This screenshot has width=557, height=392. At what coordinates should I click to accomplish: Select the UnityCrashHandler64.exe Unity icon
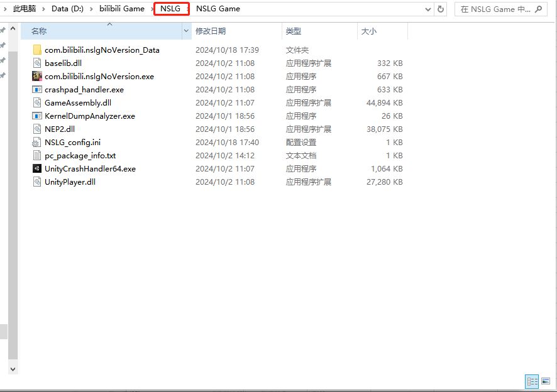(37, 168)
